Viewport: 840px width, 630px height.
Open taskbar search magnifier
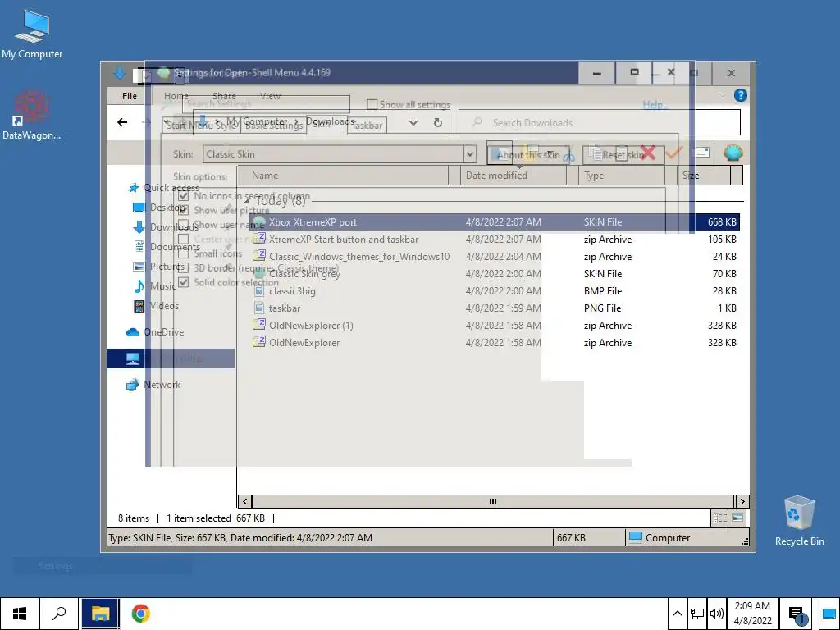tap(59, 614)
